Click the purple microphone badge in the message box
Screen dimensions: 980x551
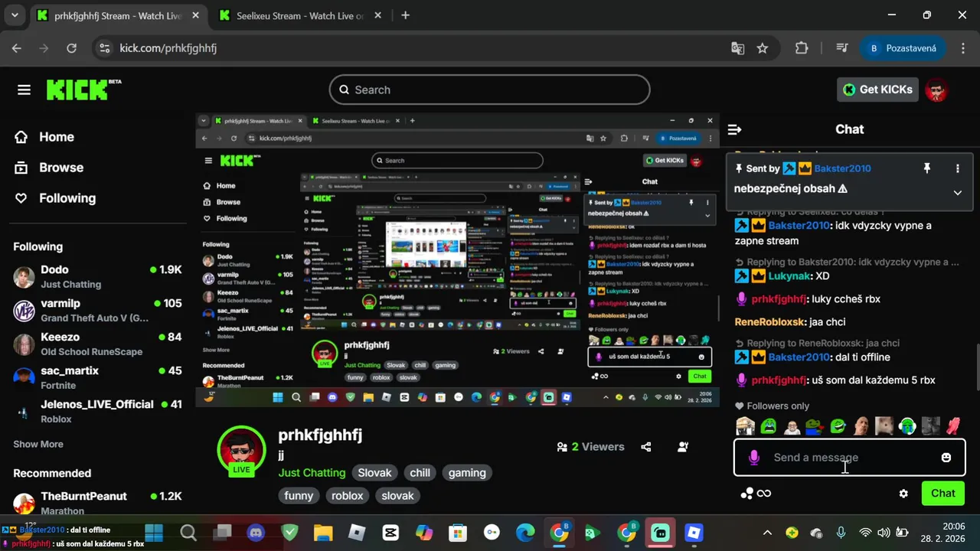tap(754, 458)
